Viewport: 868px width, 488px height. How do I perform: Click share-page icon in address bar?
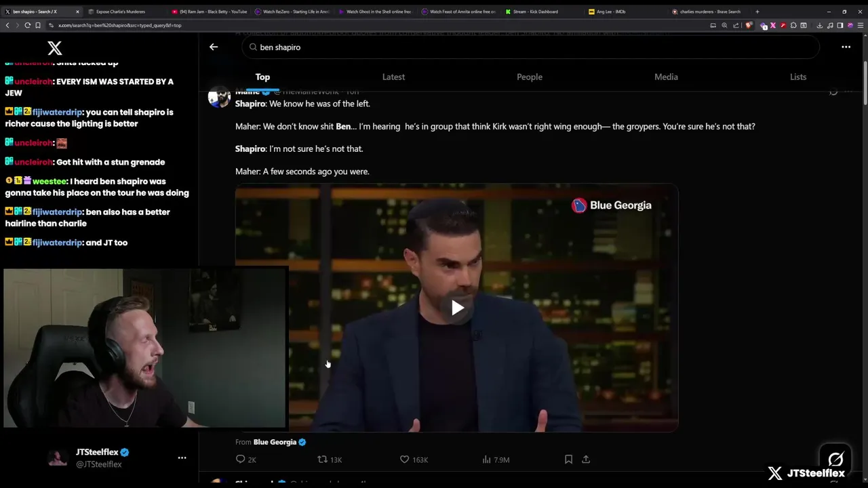click(736, 25)
